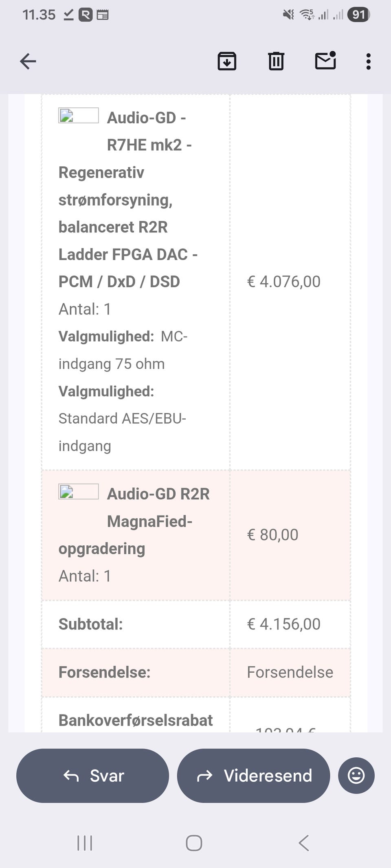Tap the back arrow to leave email

28,61
